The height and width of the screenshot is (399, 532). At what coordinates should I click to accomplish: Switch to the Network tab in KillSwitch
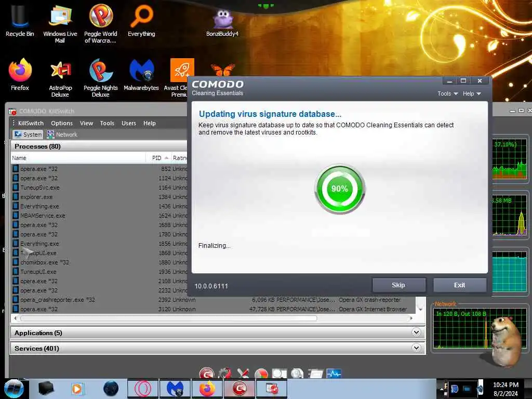click(62, 135)
